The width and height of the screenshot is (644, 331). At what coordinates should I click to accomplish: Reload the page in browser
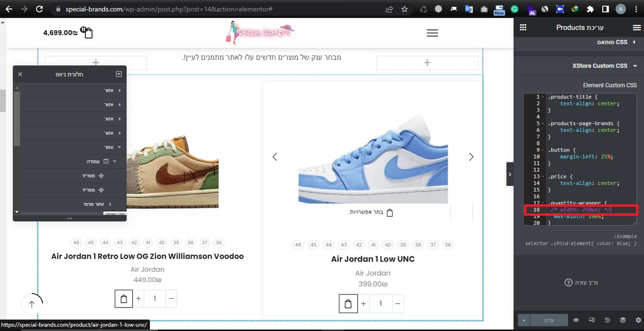pyautogui.click(x=40, y=9)
